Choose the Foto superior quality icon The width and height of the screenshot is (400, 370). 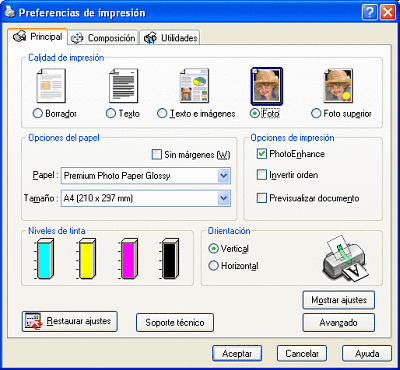(x=338, y=86)
